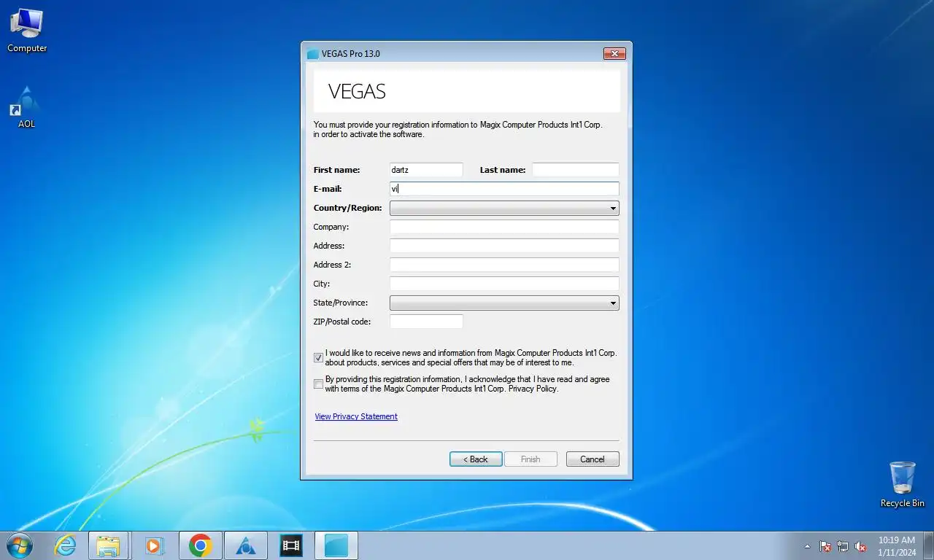This screenshot has height=560, width=934.
Task: Check the privacy policy agreement checkbox
Action: pos(318,384)
